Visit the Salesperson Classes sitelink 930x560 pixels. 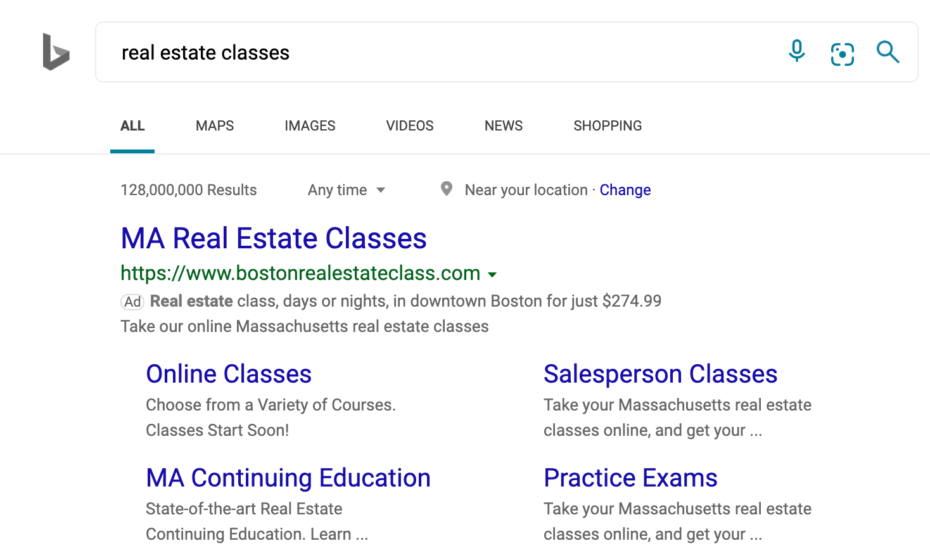(x=660, y=374)
